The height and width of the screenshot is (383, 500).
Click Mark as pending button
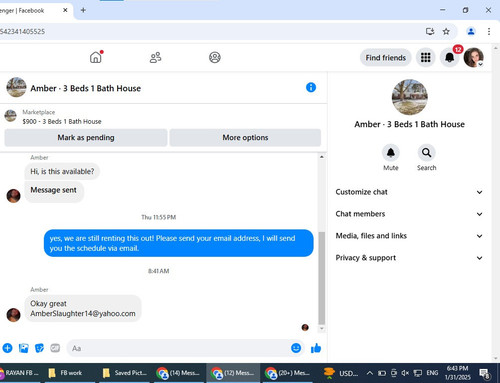pos(86,138)
